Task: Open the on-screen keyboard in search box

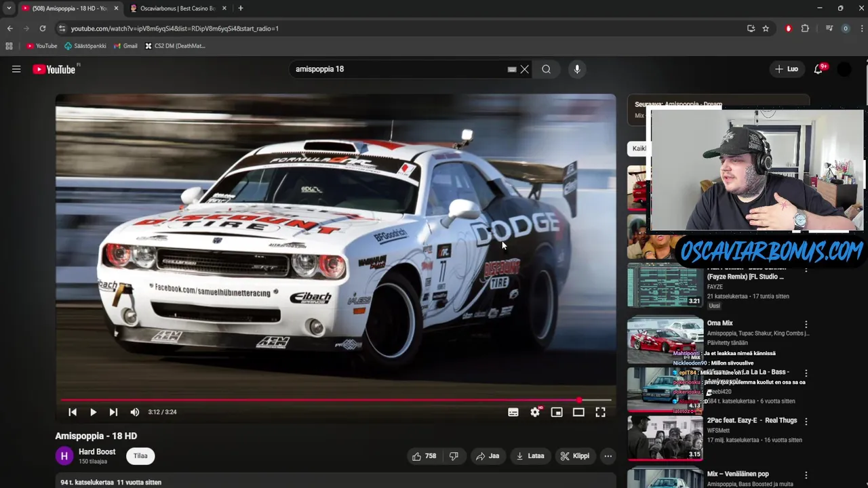Action: pyautogui.click(x=512, y=69)
